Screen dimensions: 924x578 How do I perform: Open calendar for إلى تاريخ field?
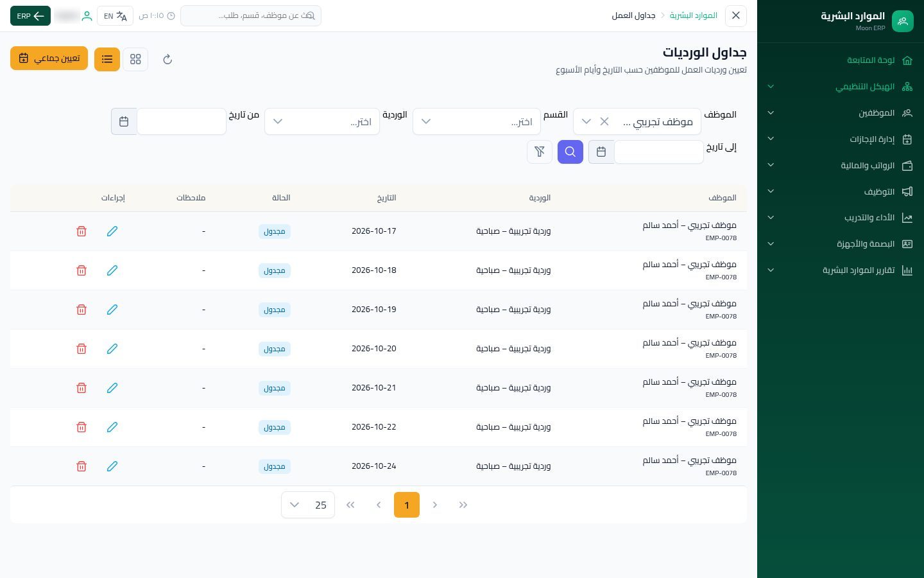coord(601,152)
